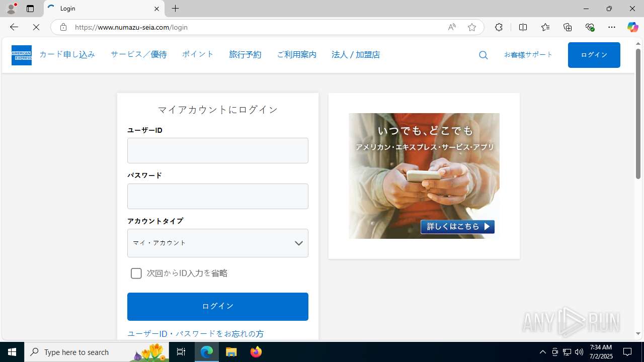
Task: Click お客様サポート link
Action: pos(528,55)
